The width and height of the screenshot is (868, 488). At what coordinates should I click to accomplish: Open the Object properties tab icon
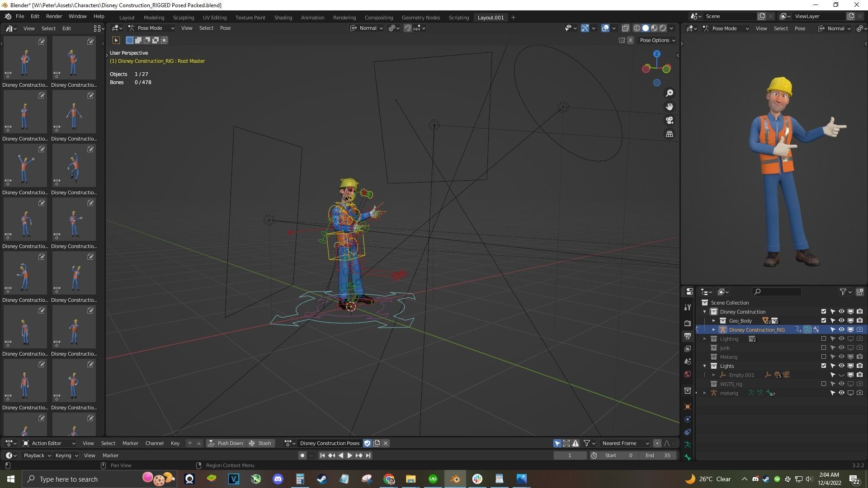tap(688, 407)
